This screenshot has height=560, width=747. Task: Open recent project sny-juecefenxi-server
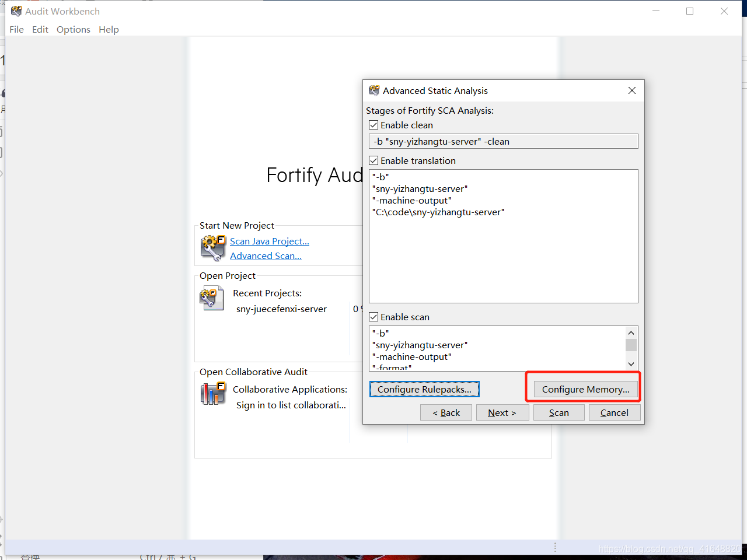[281, 309]
